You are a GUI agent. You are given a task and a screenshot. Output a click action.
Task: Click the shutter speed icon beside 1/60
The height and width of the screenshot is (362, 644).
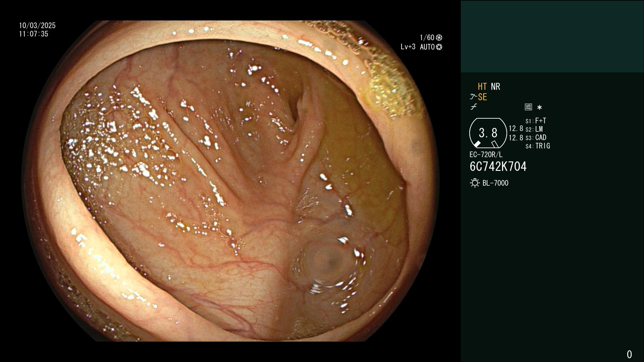pyautogui.click(x=439, y=38)
